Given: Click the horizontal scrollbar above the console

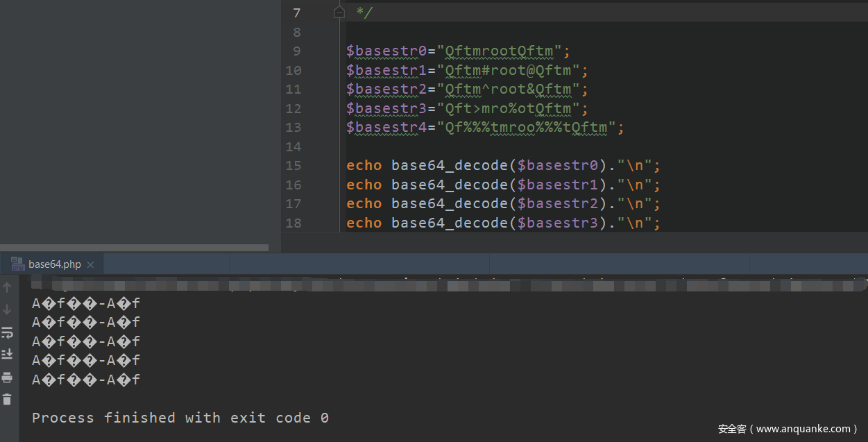Looking at the screenshot, I should point(134,248).
